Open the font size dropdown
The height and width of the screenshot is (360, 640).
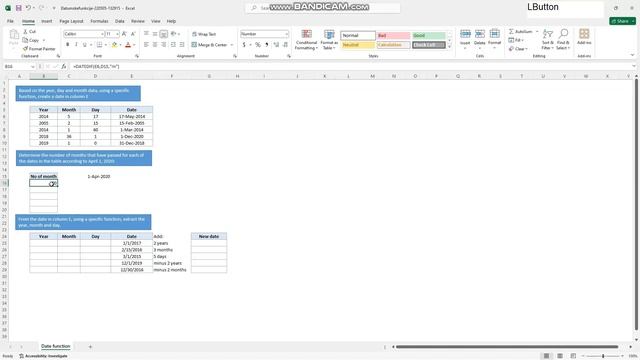coord(118,34)
